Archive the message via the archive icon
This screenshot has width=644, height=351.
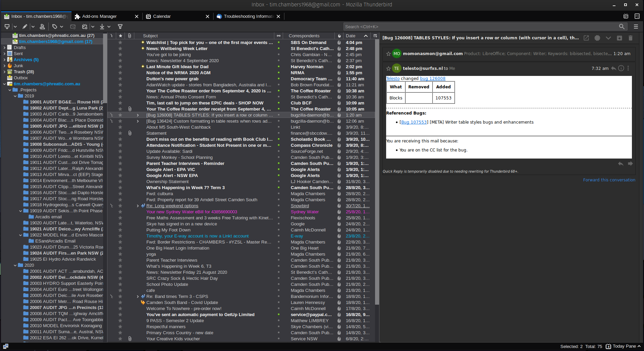coord(619,38)
